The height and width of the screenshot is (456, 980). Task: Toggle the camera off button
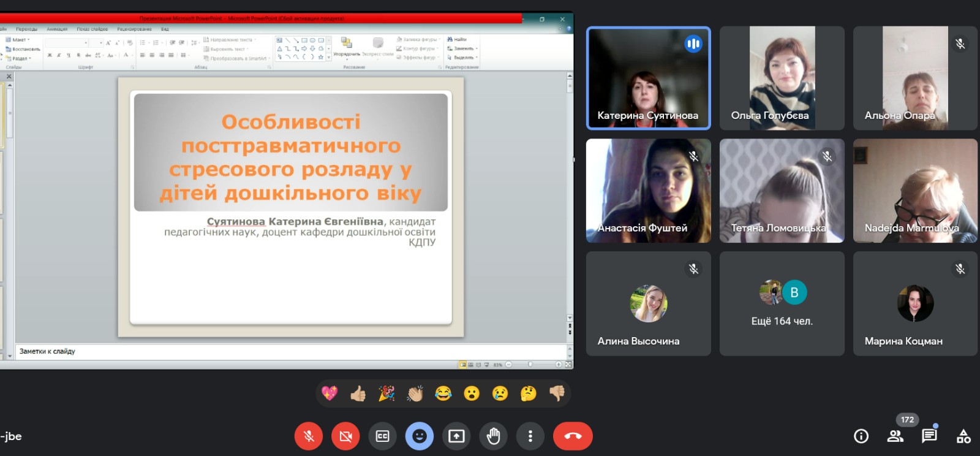click(345, 436)
